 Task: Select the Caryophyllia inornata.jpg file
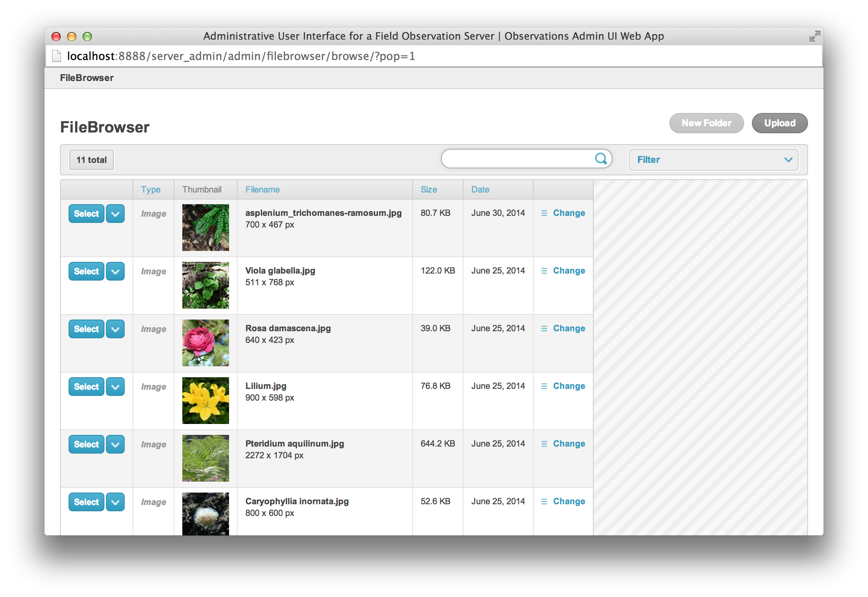point(86,502)
